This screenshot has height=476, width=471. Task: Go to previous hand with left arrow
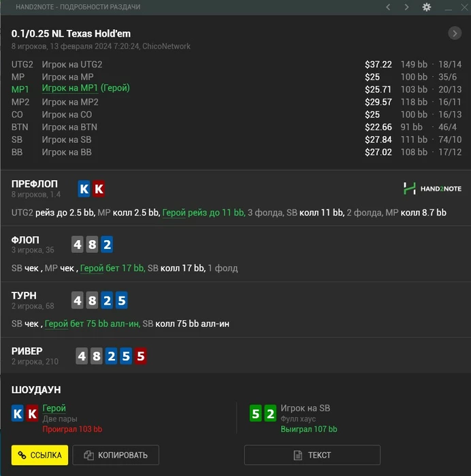point(388,7)
